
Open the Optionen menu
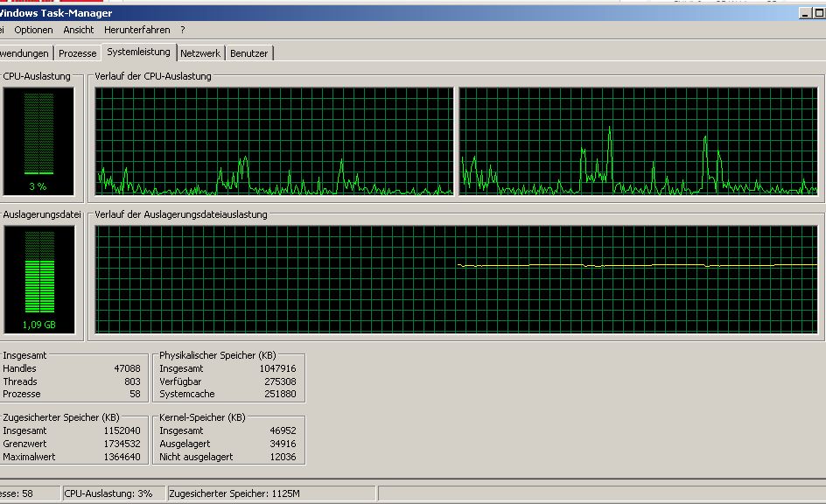click(33, 30)
